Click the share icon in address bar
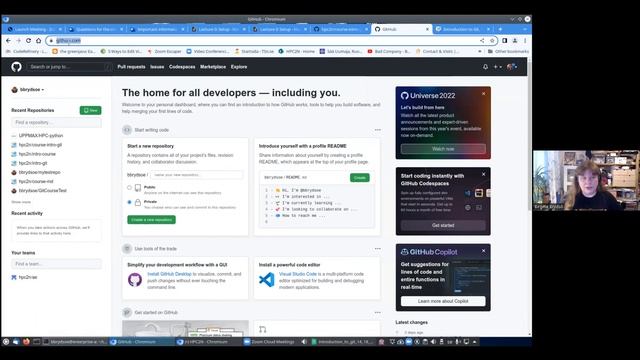 482,40
